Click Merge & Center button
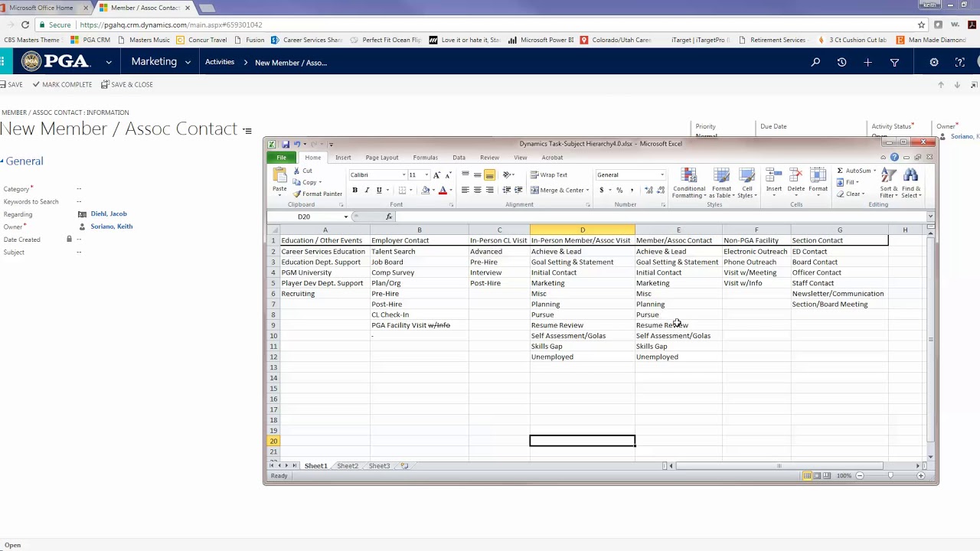This screenshot has height=551, width=980. click(560, 190)
